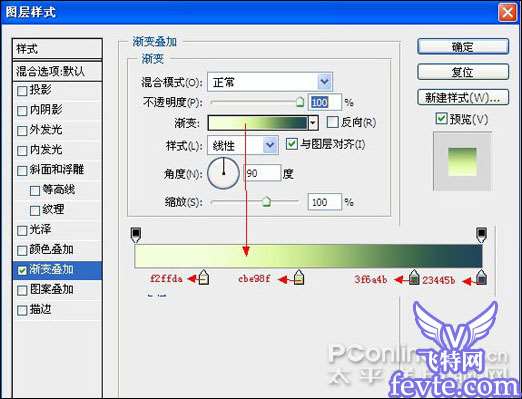Click the 不透明度 slider handle

coord(300,102)
